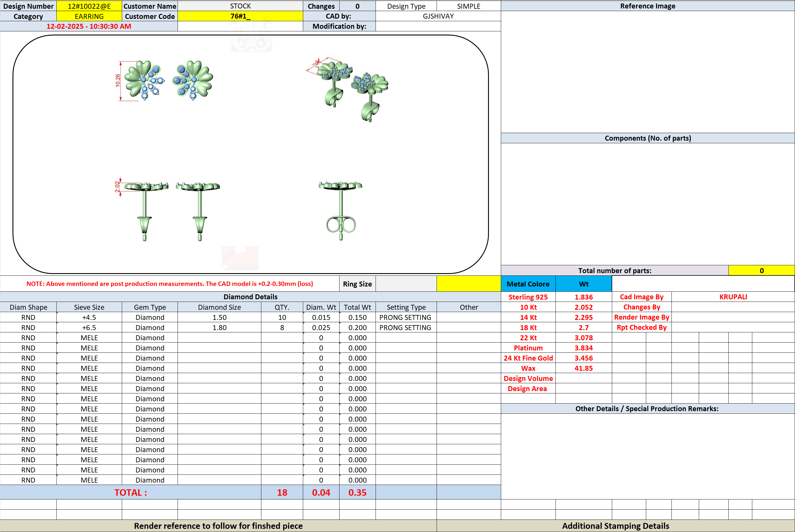Click the earring with butterfly back render
The image size is (795, 532).
(x=340, y=210)
